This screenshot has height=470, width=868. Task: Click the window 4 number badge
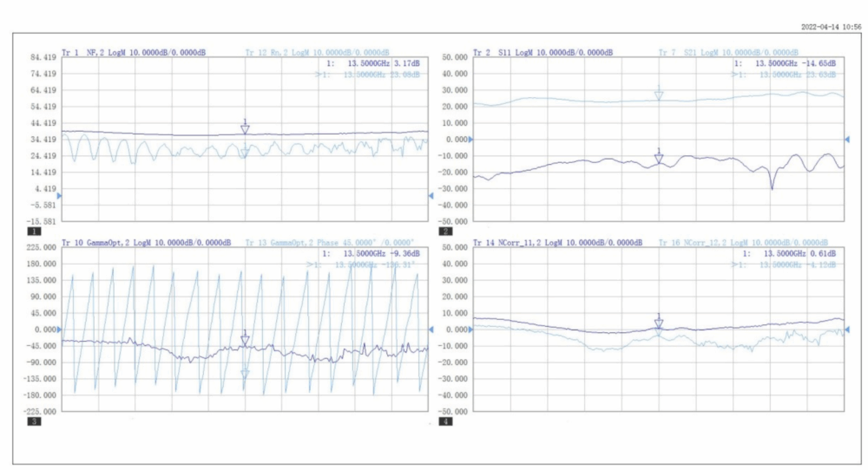point(446,422)
